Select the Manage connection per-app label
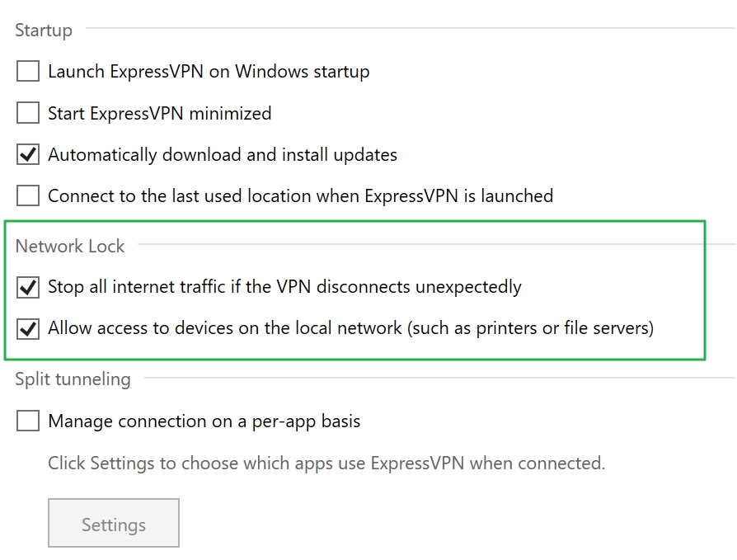The width and height of the screenshot is (737, 560). coord(203,421)
